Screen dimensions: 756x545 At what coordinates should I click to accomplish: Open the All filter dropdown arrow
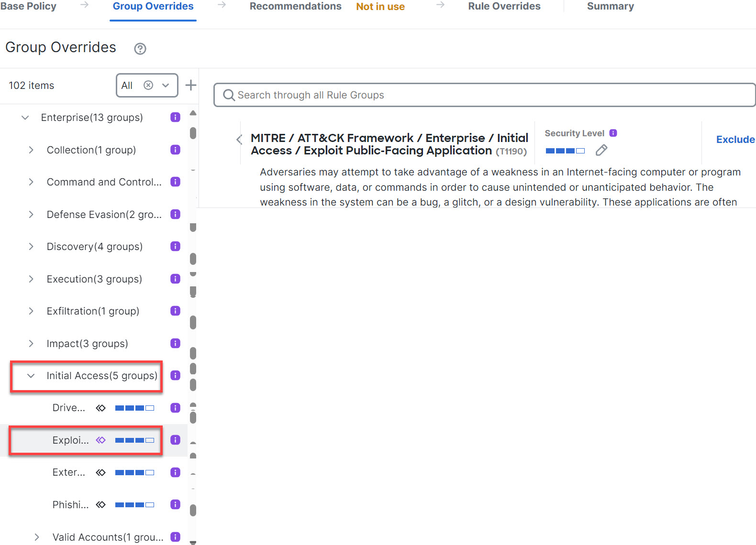coord(166,86)
